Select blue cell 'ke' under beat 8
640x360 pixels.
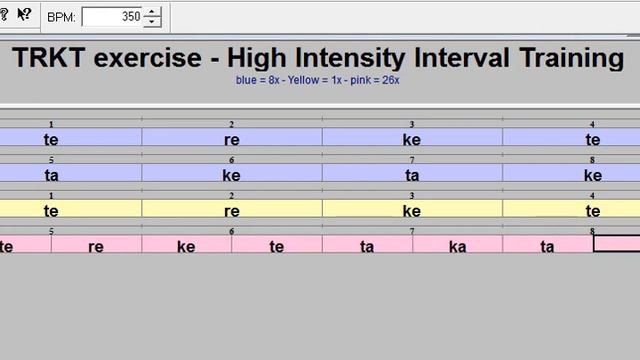[x=571, y=173]
